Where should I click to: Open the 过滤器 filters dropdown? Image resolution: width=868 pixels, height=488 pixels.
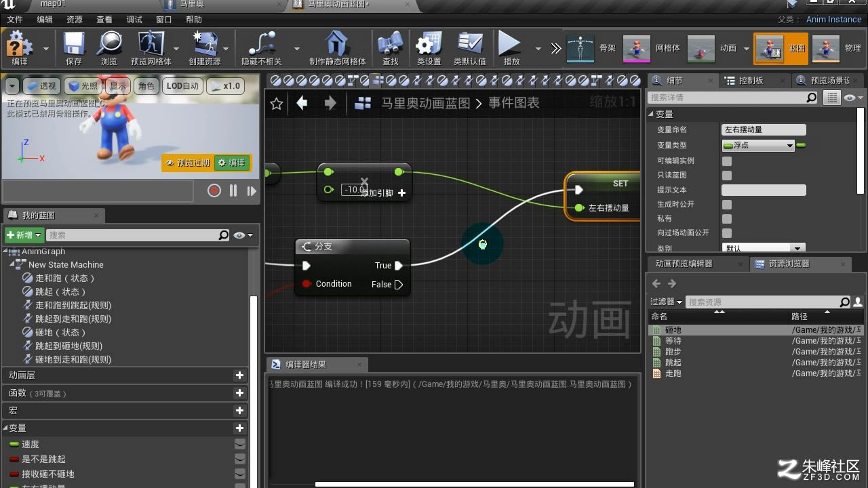pos(666,302)
